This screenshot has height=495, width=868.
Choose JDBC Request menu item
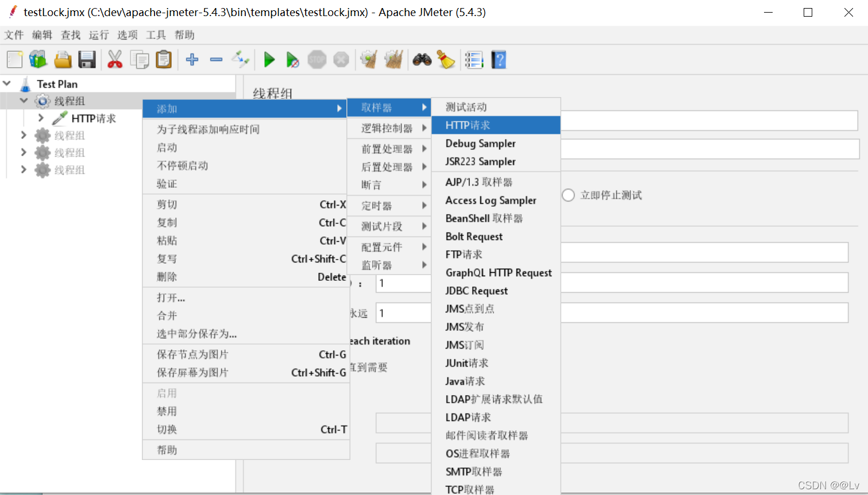[496, 291]
